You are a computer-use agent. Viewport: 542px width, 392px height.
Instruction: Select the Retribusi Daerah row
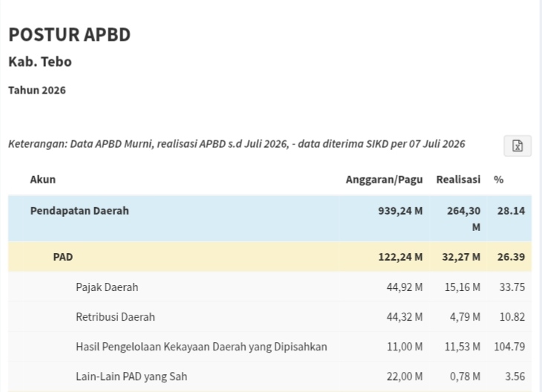pyautogui.click(x=270, y=316)
